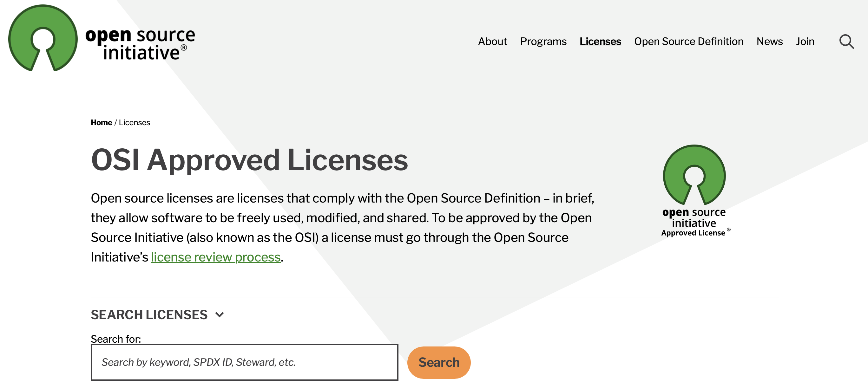
Task: Select the Licenses navigation link
Action: click(x=600, y=42)
